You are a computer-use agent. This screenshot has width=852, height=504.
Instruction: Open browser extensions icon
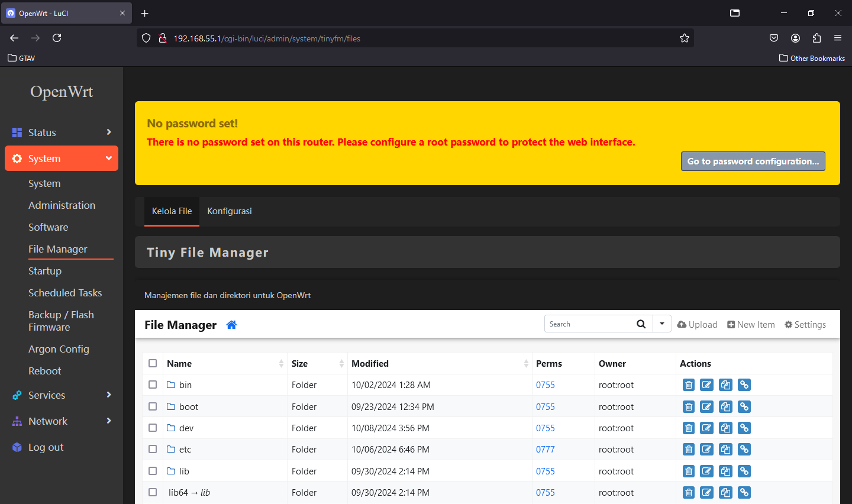pyautogui.click(x=816, y=38)
